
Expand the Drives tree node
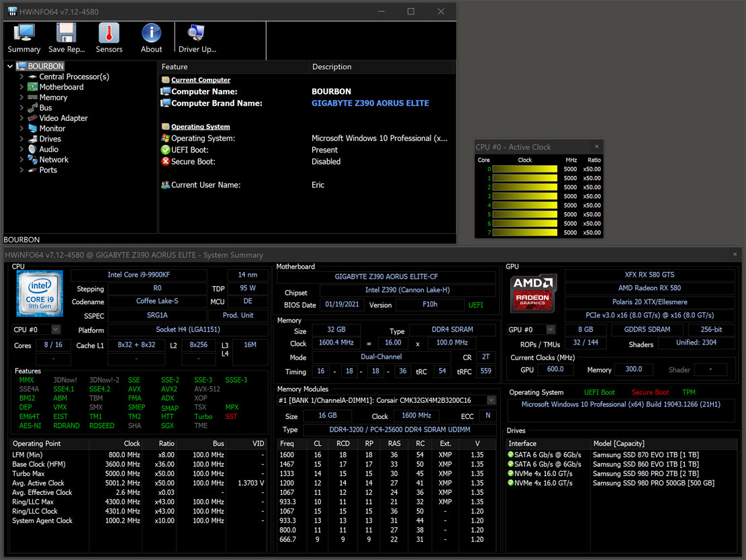pyautogui.click(x=21, y=139)
